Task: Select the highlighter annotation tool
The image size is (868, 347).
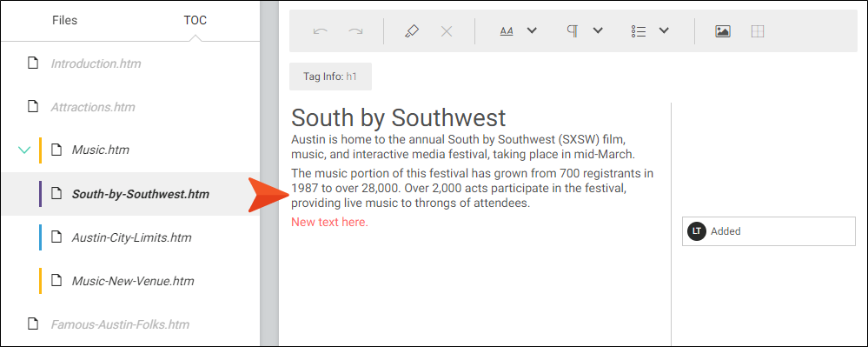Action: 411,31
